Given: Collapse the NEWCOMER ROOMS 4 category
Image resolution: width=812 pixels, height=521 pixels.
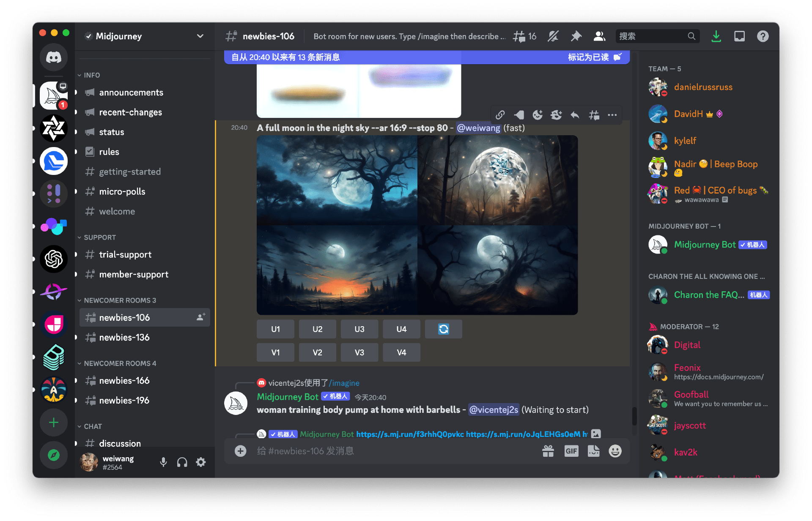Looking at the screenshot, I should [x=120, y=363].
